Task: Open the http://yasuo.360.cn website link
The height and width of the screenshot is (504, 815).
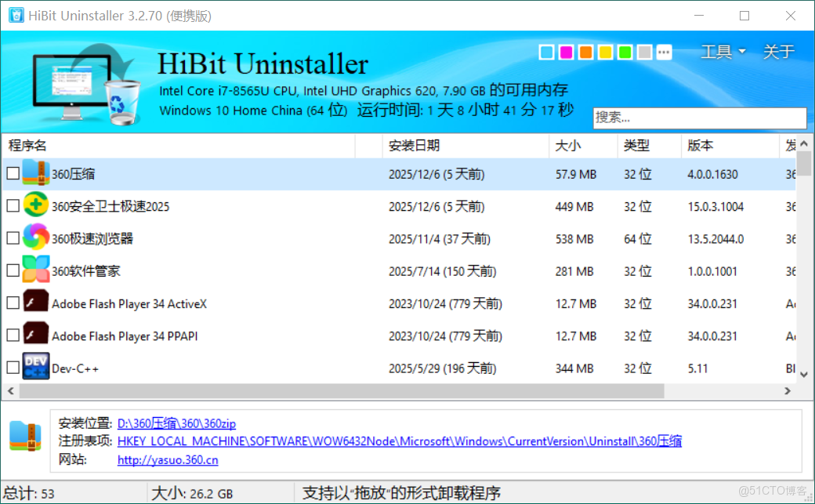Action: [167, 460]
